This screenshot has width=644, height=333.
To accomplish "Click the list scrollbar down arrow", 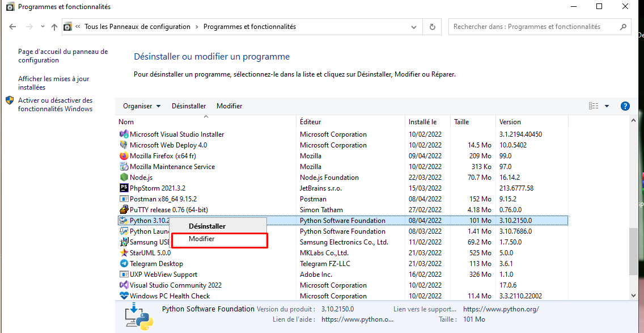I will tap(633, 295).
